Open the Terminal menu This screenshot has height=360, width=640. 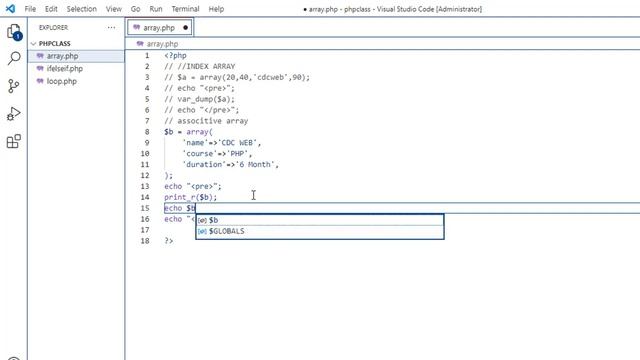pyautogui.click(x=185, y=9)
